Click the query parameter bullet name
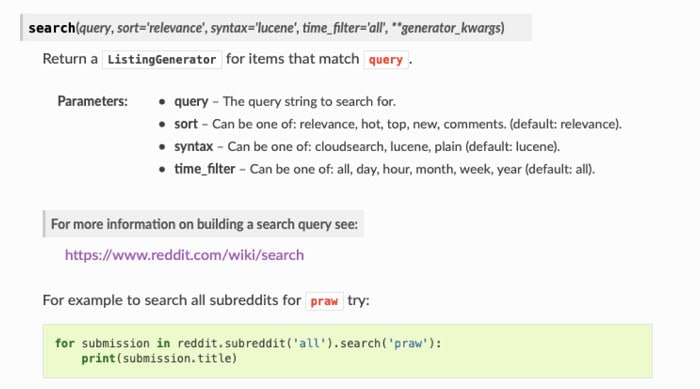 (191, 101)
